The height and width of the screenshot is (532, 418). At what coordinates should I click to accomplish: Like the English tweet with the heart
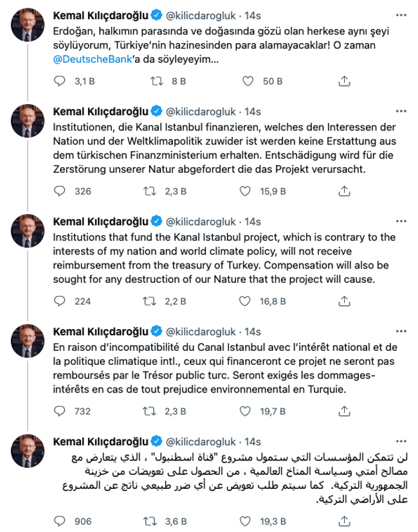(245, 297)
